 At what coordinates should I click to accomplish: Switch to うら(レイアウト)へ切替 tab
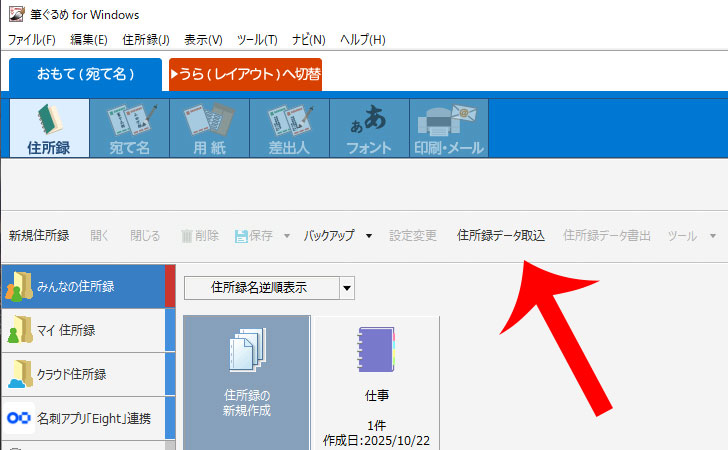click(x=246, y=75)
